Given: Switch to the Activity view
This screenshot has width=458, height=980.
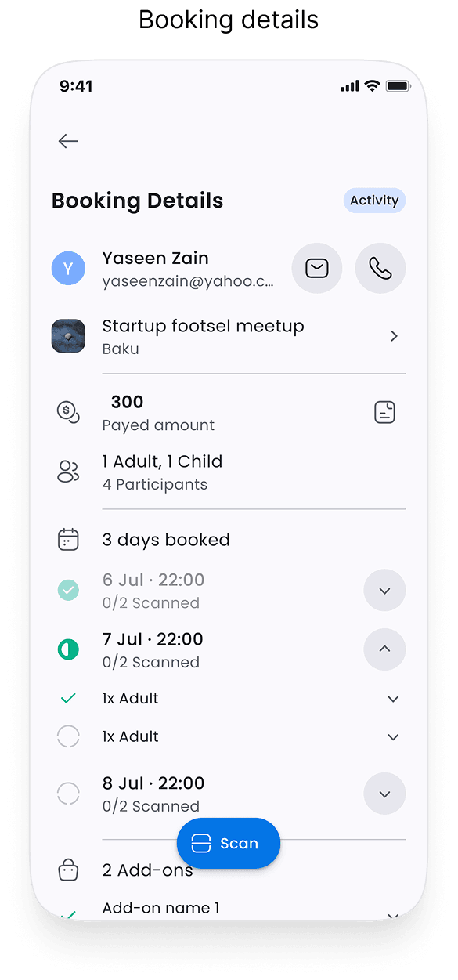Looking at the screenshot, I should (x=374, y=200).
